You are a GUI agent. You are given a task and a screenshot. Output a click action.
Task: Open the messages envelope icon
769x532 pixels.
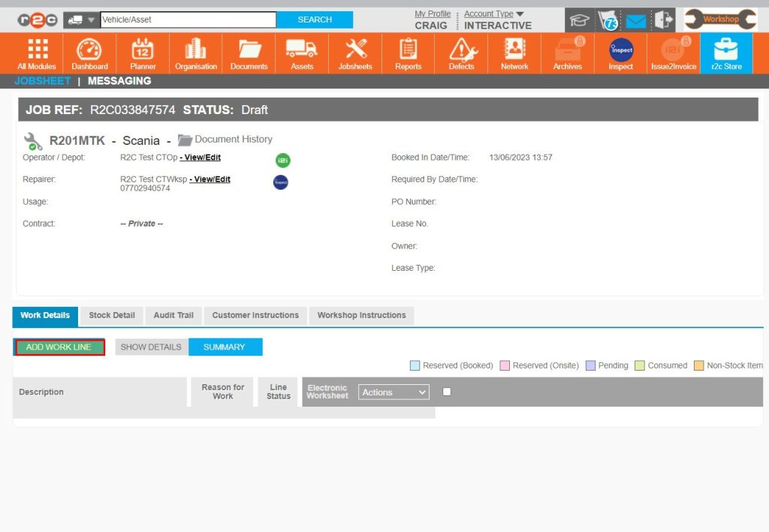tap(635, 20)
